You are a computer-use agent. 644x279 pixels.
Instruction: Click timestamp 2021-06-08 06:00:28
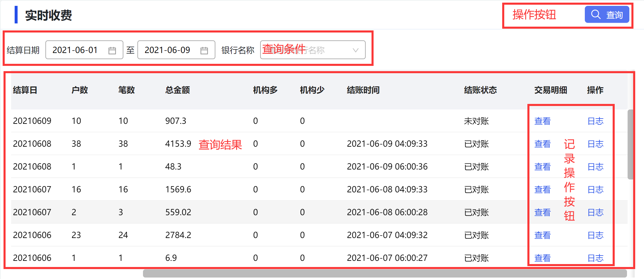pyautogui.click(x=387, y=212)
